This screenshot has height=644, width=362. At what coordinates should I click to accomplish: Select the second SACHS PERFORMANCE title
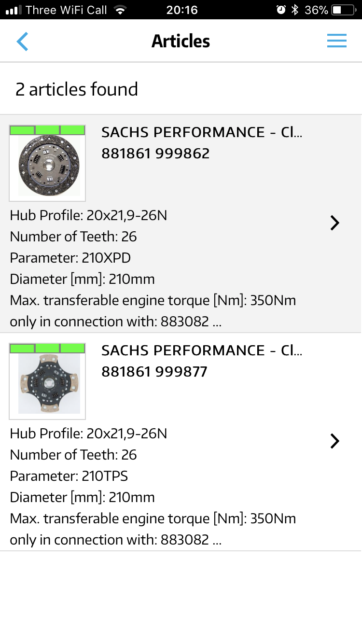202,350
